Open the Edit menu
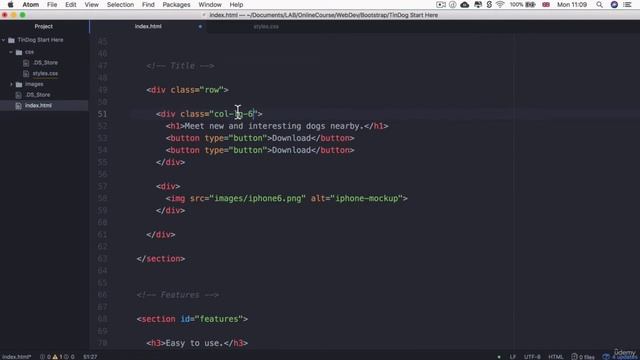The width and height of the screenshot is (640, 360). pos(71,4)
